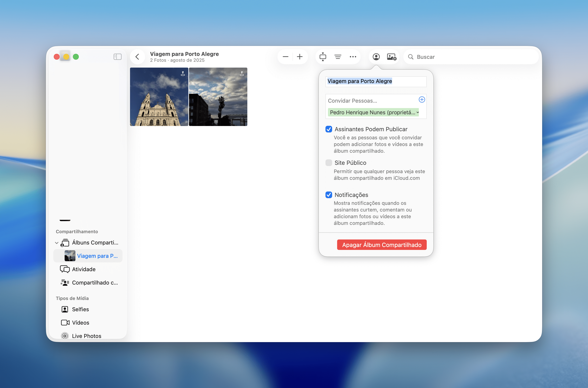Start slideshow with the play icon
Screen dimensions: 588x388
pos(323,57)
